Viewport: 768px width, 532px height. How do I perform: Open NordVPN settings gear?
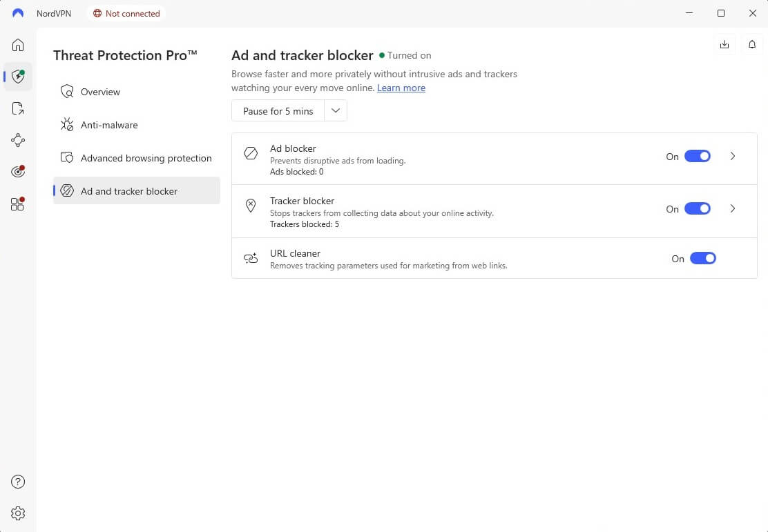click(18, 513)
